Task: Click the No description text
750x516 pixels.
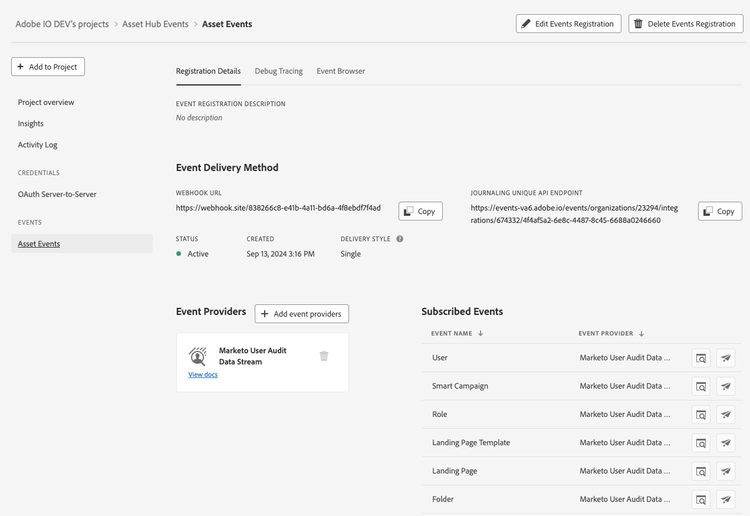Action: [x=199, y=118]
